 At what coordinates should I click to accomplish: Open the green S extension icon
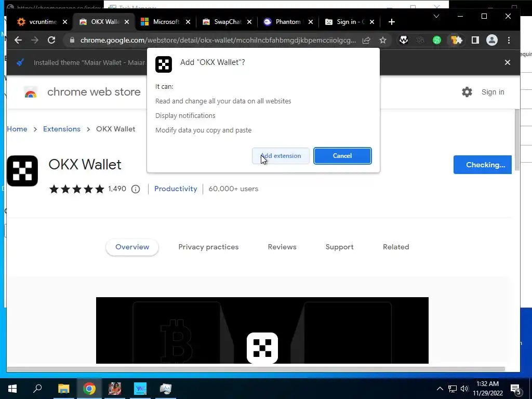pyautogui.click(x=437, y=40)
